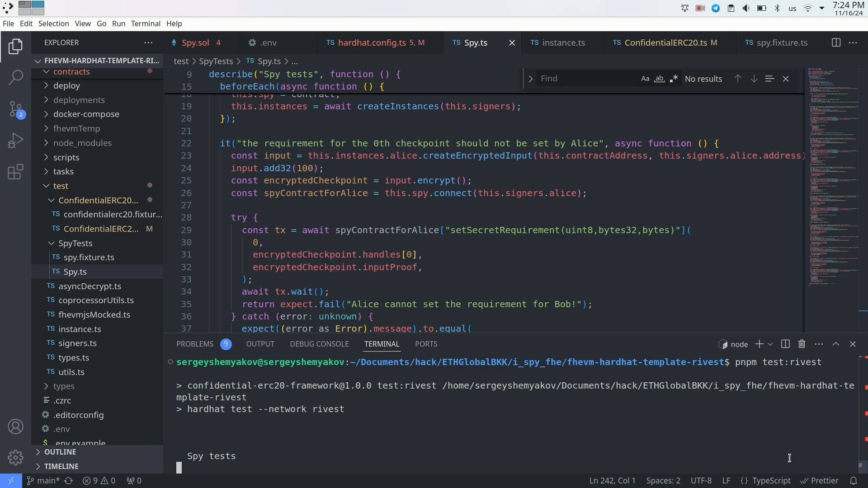Click UTF-8 encoding selector

(701, 481)
